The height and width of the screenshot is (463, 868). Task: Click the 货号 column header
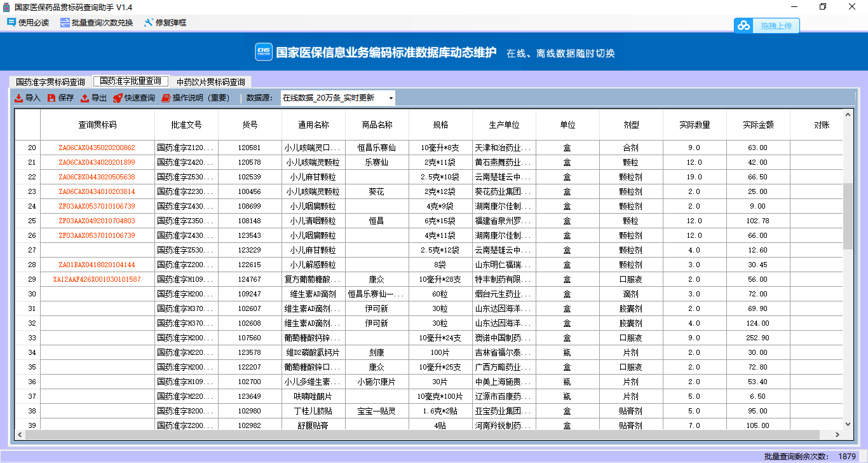tap(250, 125)
